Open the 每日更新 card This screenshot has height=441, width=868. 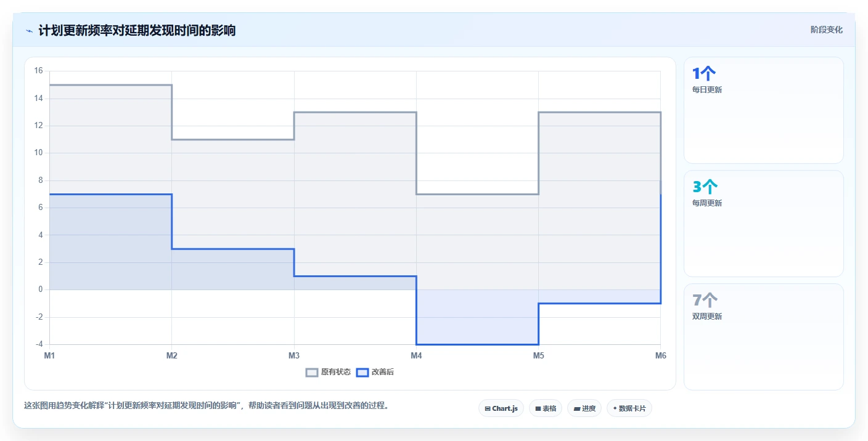[763, 110]
